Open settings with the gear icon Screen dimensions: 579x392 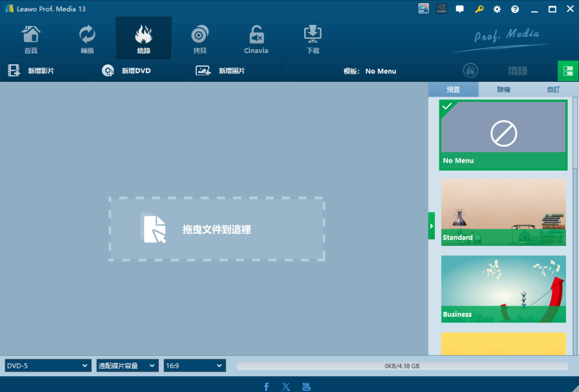tap(497, 9)
